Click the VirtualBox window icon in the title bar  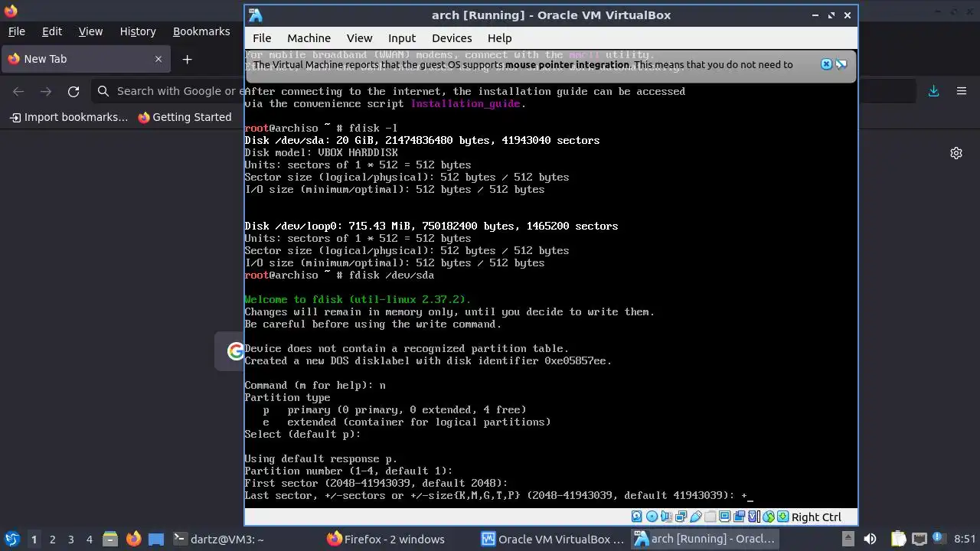tap(256, 15)
